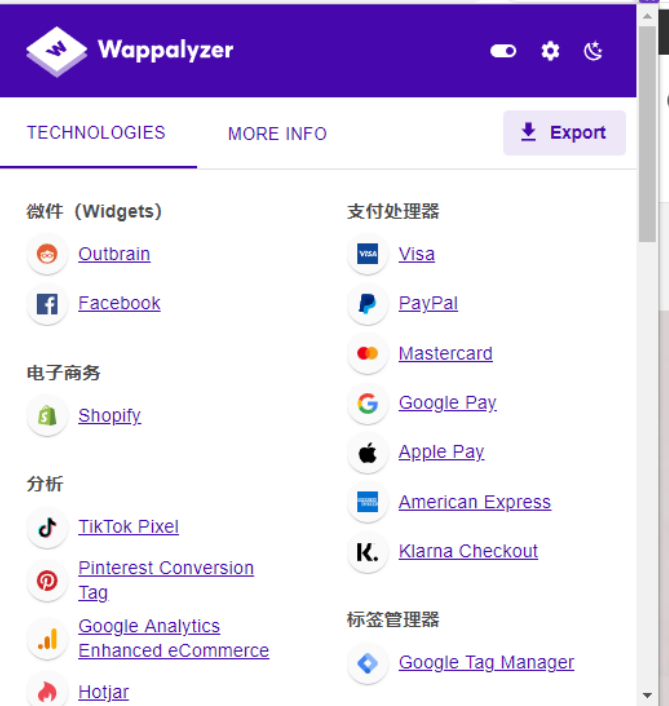Toggle the Wappalyzer enable switch
This screenshot has width=669, height=706.
point(503,51)
